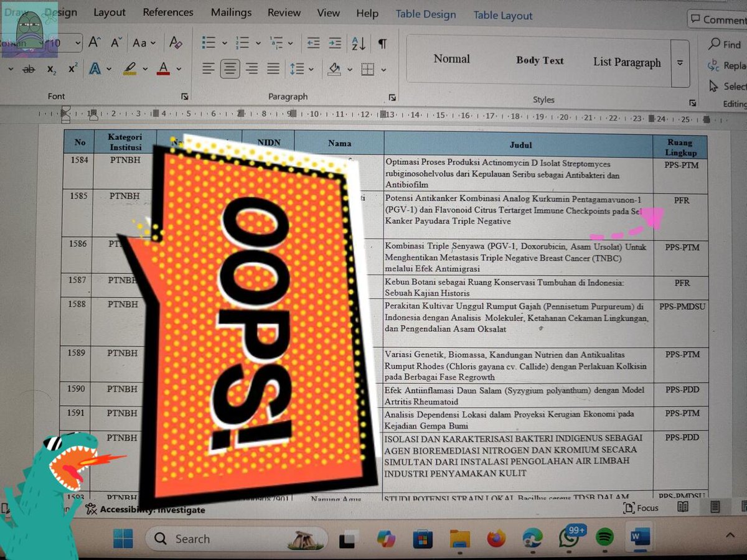Toggle center alignment off

[230, 68]
